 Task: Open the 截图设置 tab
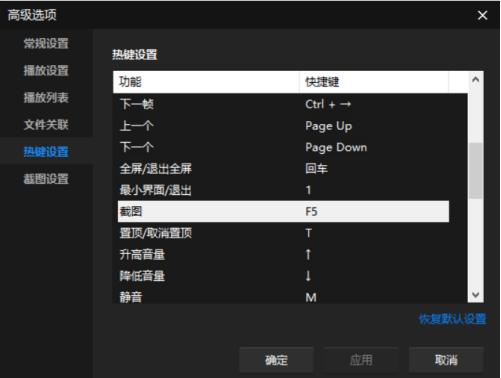tap(46, 179)
